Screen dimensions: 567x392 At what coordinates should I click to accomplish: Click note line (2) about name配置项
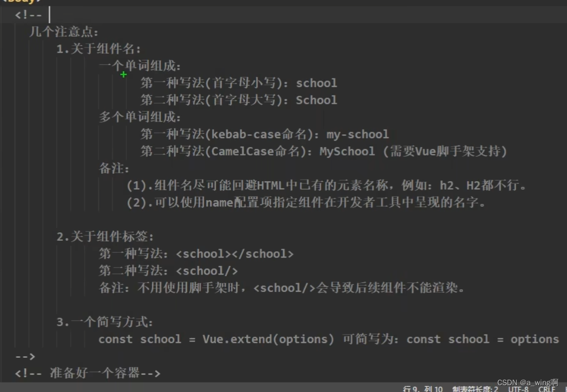(306, 203)
